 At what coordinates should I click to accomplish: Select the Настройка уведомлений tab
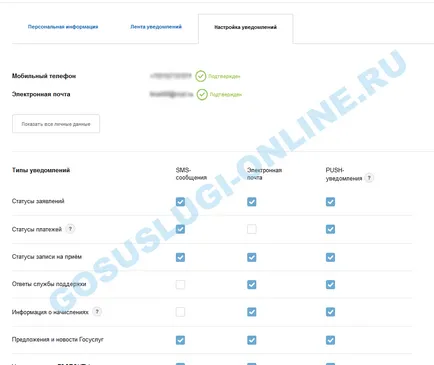click(x=245, y=27)
